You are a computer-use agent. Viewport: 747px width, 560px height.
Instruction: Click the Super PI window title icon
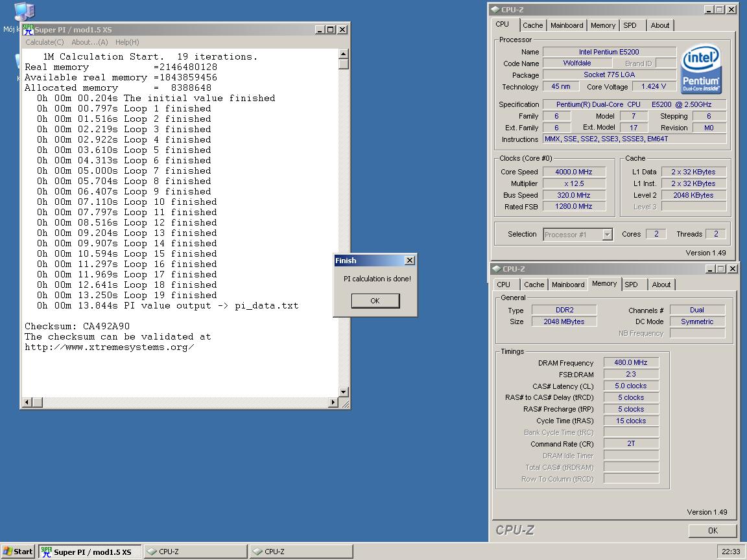click(x=29, y=30)
